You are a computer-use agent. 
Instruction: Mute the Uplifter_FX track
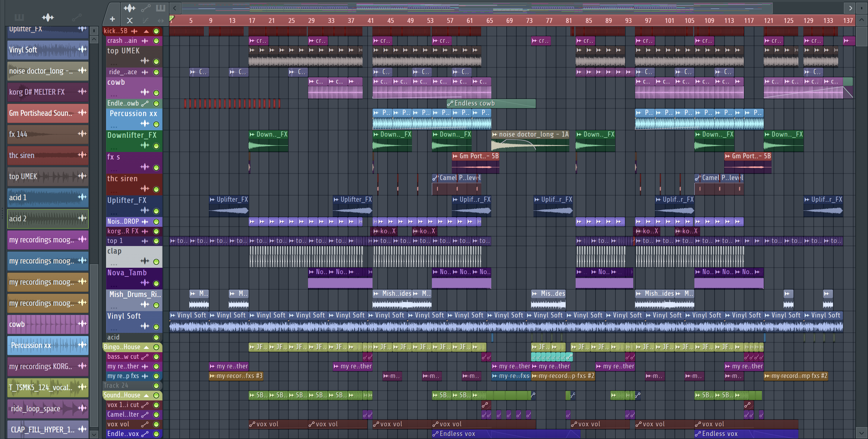(156, 211)
